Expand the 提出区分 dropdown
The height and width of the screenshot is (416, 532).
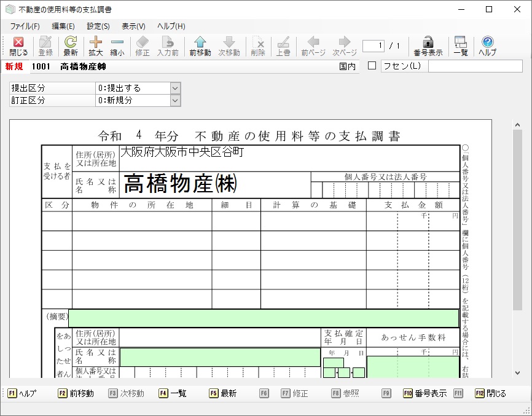tap(175, 88)
